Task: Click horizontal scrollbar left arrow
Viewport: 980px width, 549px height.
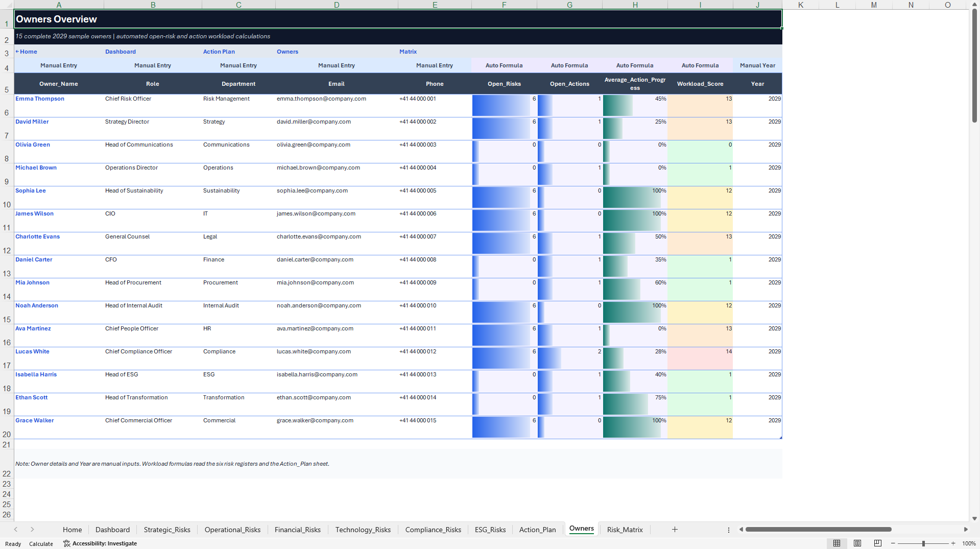Action: click(741, 530)
